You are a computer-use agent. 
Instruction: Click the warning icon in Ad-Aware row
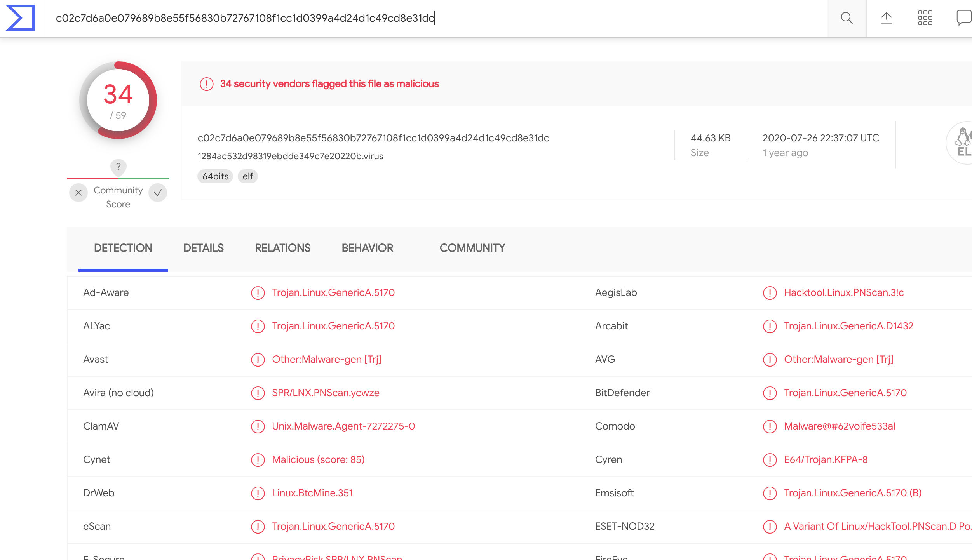[x=258, y=293]
